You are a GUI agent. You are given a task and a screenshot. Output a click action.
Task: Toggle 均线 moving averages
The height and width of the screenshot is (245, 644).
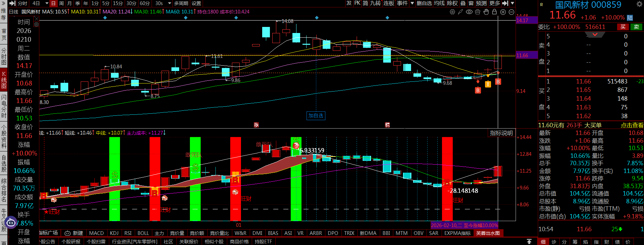pyautogui.click(x=439, y=3)
